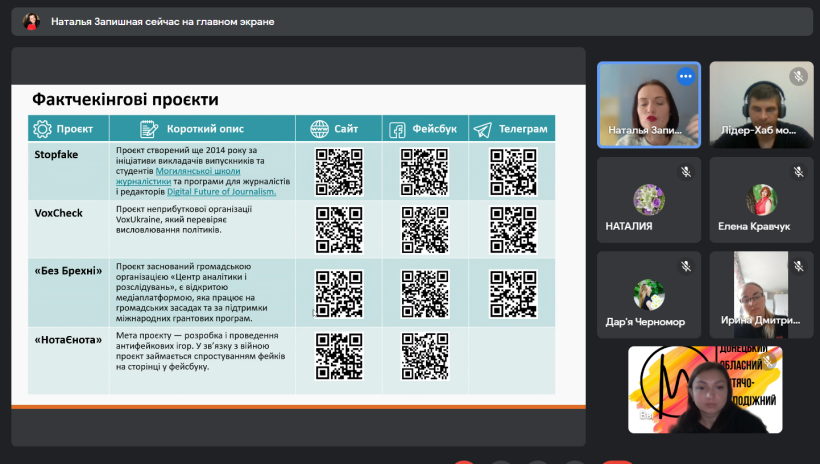820x464 pixels.
Task: Click notepad icon beside Короткий опис
Action: pos(149,129)
